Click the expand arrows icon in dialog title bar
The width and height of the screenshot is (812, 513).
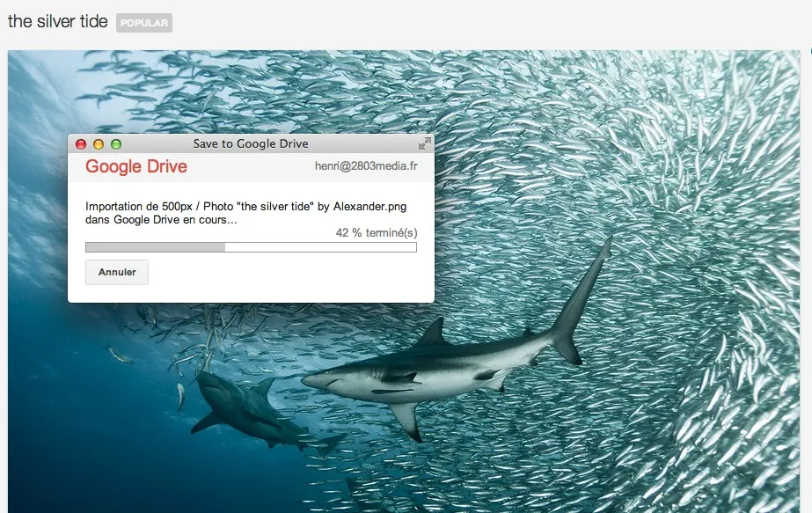point(425,143)
